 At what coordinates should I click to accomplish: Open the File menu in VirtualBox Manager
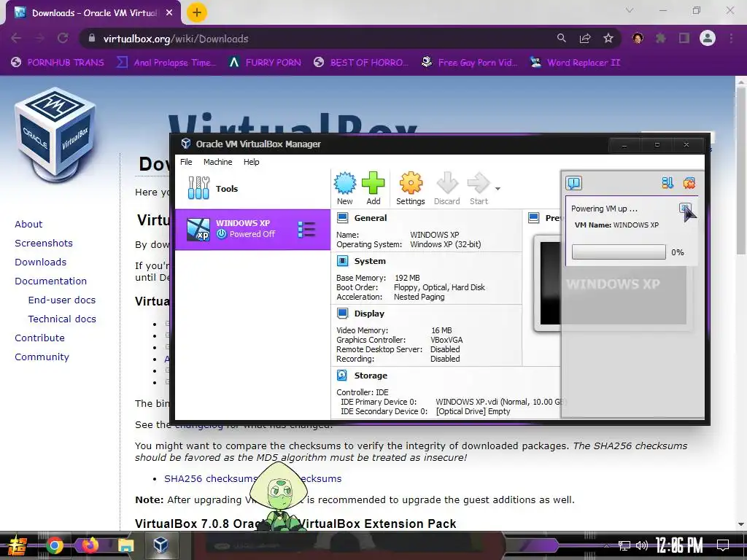click(x=186, y=162)
